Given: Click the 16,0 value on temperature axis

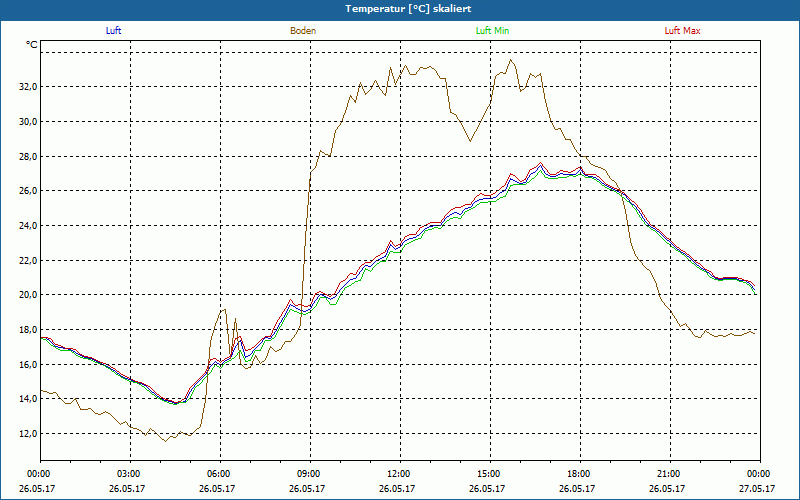Looking at the screenshot, I should click(28, 364).
